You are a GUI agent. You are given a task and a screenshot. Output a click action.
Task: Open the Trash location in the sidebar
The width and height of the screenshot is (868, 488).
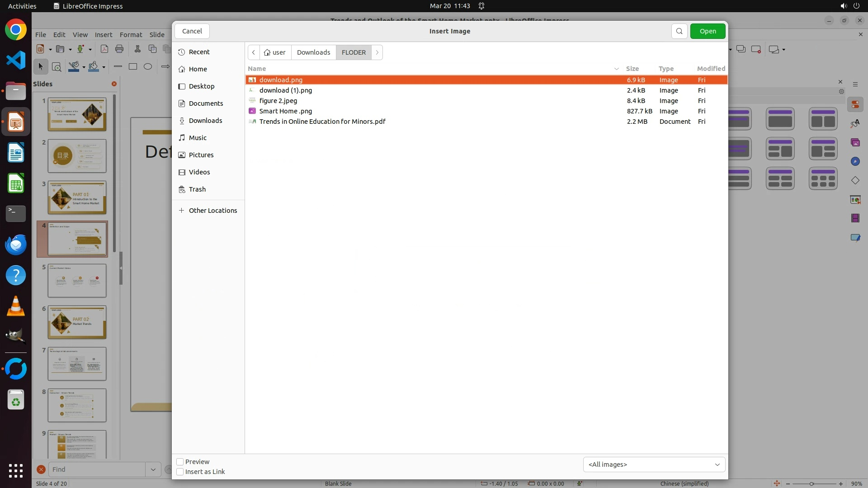pos(197,189)
